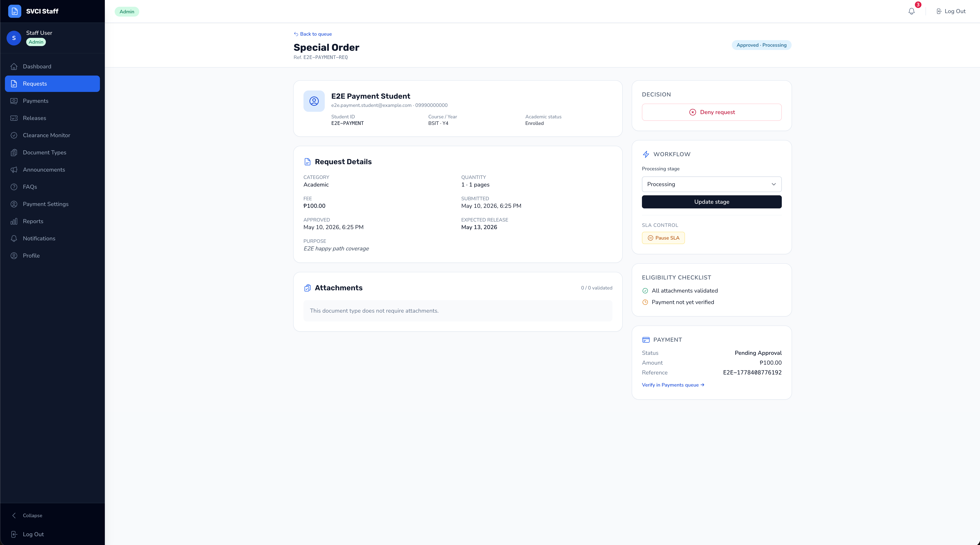Click the student profile avatar icon
The height and width of the screenshot is (545, 980).
point(314,101)
